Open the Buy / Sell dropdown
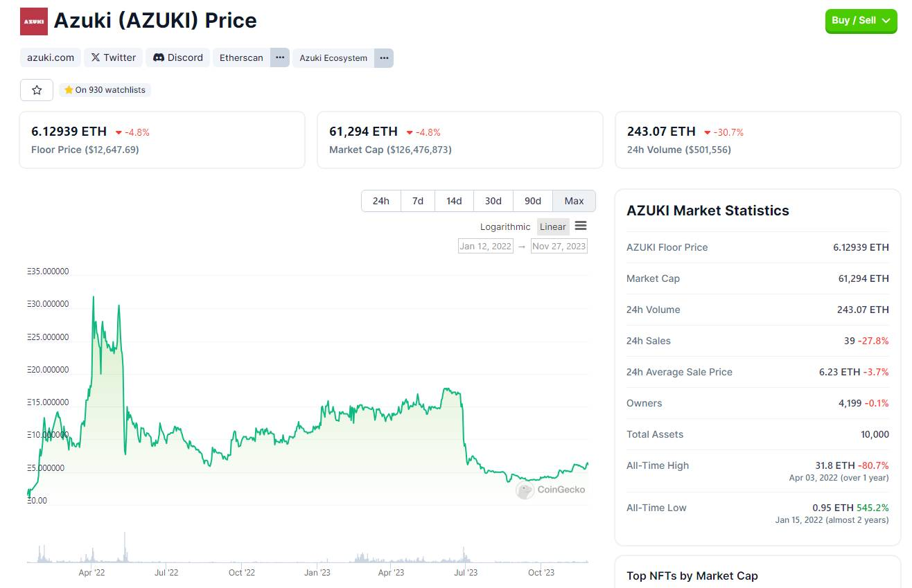 [861, 21]
